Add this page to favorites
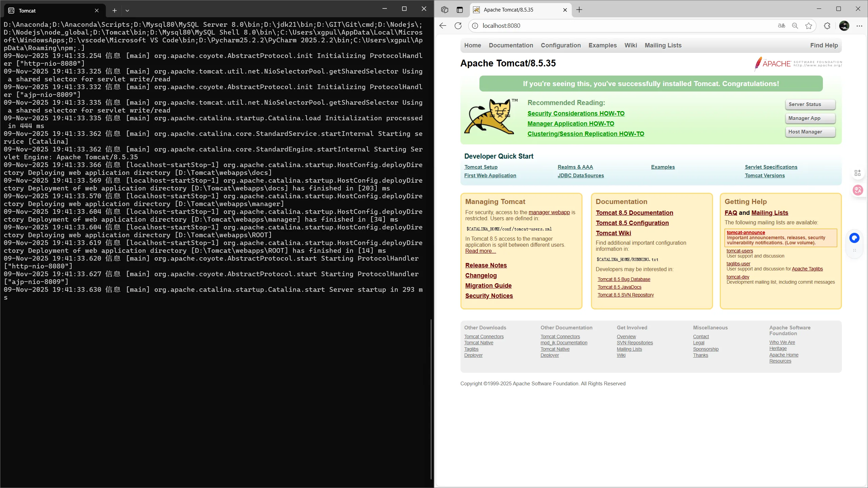The width and height of the screenshot is (868, 488). pyautogui.click(x=809, y=26)
